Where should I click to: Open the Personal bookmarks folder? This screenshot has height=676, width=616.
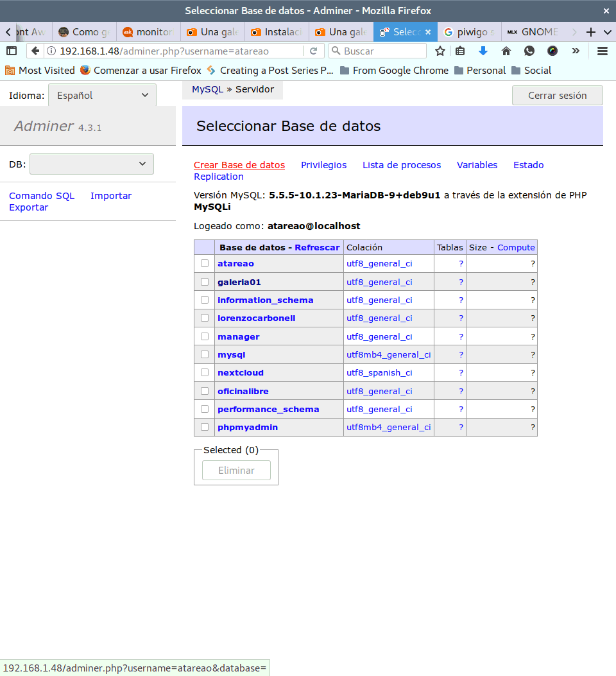pyautogui.click(x=481, y=70)
